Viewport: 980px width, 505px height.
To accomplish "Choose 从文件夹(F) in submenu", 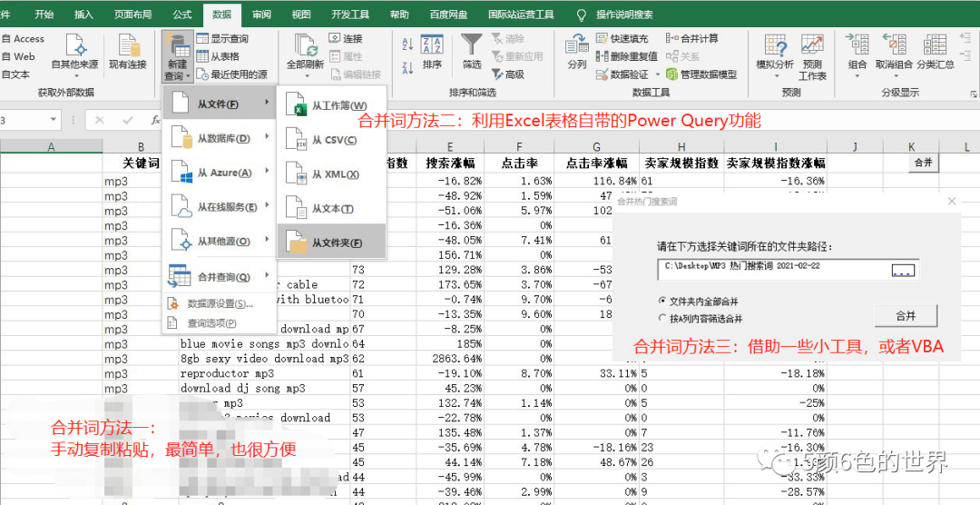I will [331, 243].
